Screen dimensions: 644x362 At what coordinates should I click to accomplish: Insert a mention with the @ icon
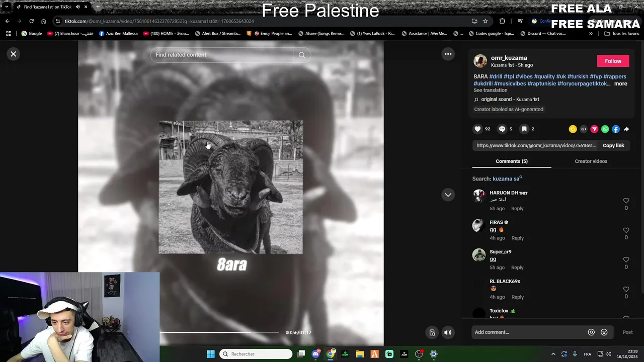591,332
